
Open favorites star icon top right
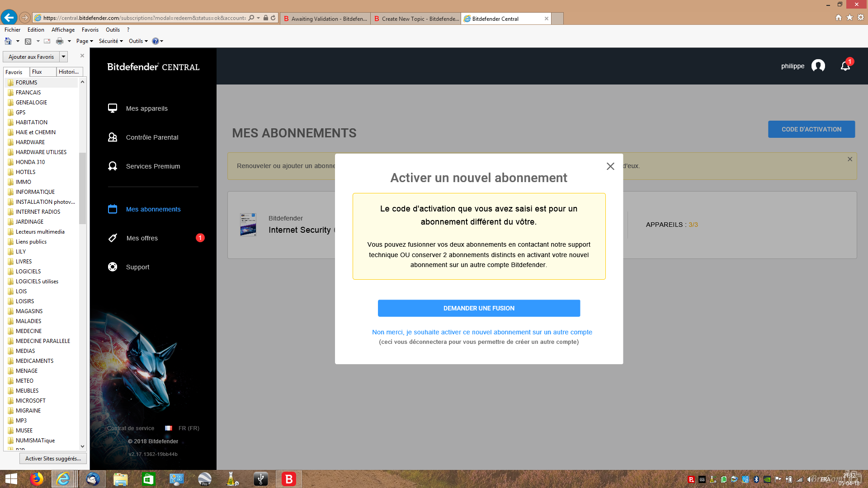[849, 18]
